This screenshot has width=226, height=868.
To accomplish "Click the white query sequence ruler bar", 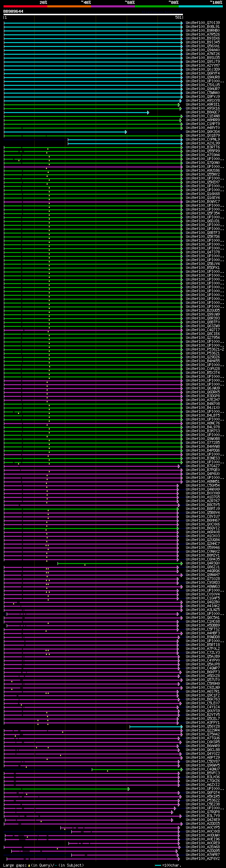I will 93,15.
